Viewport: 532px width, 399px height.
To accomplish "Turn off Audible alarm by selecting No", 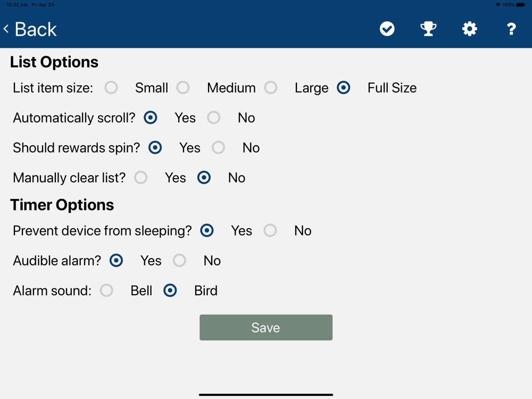I will (179, 261).
